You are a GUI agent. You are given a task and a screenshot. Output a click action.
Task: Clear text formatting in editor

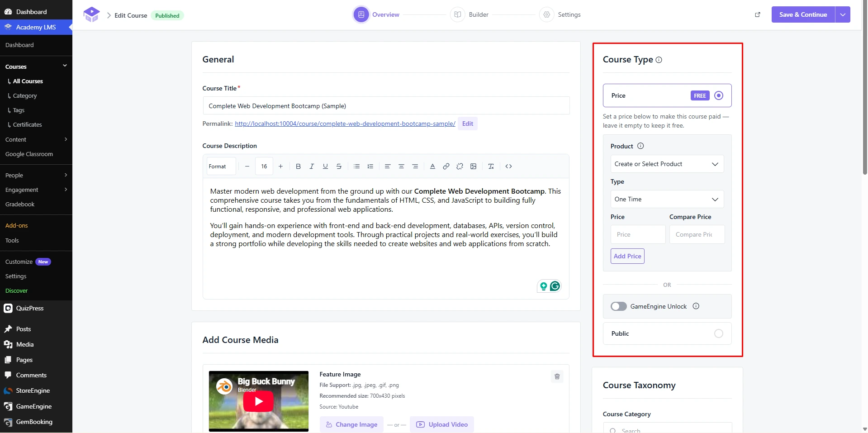[491, 167]
